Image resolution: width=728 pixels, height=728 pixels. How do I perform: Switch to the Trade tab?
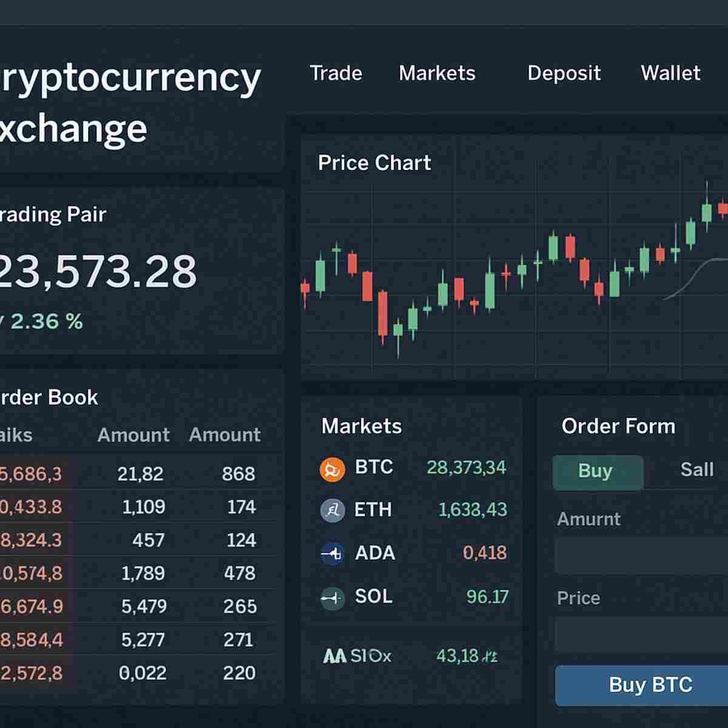pyautogui.click(x=335, y=73)
